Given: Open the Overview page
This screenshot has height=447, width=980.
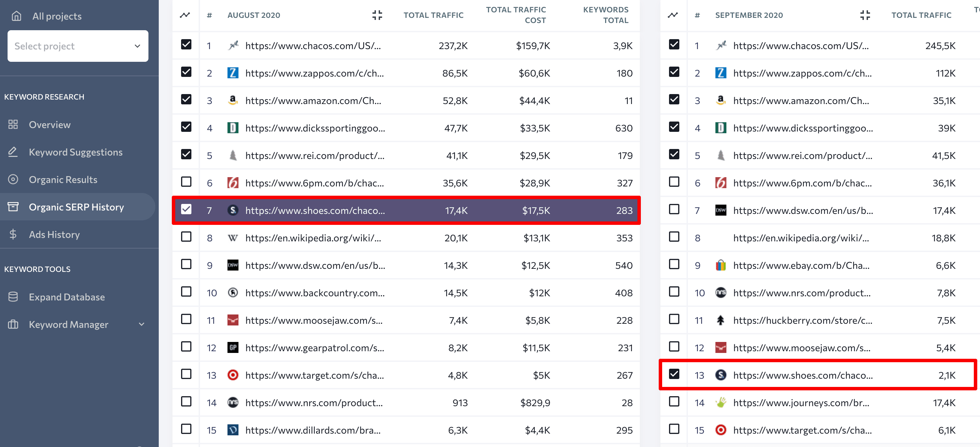Looking at the screenshot, I should tap(50, 125).
